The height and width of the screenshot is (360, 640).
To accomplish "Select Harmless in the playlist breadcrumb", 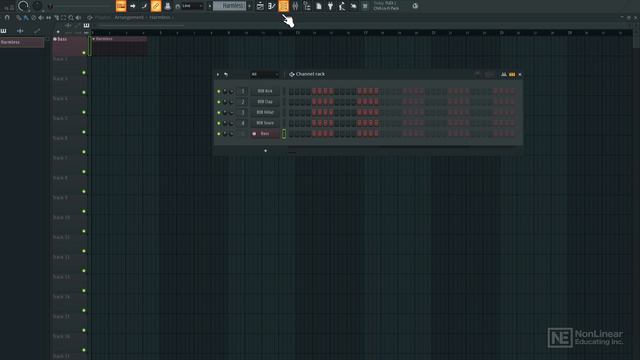I will tap(160, 18).
